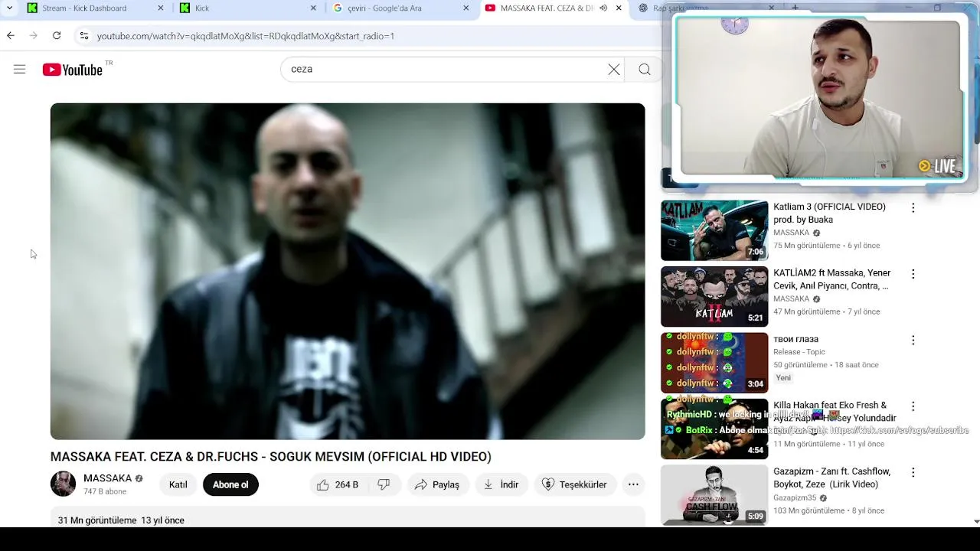Open more actions three-dot menu under video
This screenshot has height=551, width=980.
coord(633,484)
